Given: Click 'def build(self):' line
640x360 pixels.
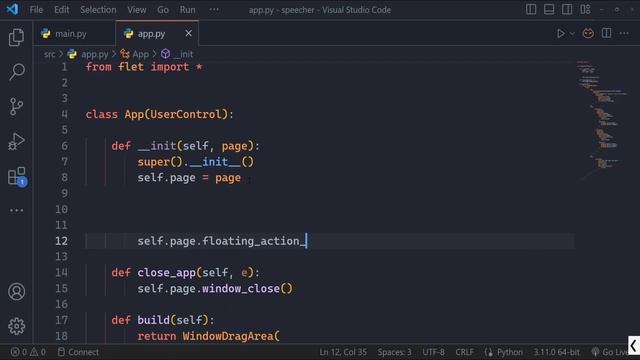Looking at the screenshot, I should [x=162, y=320].
